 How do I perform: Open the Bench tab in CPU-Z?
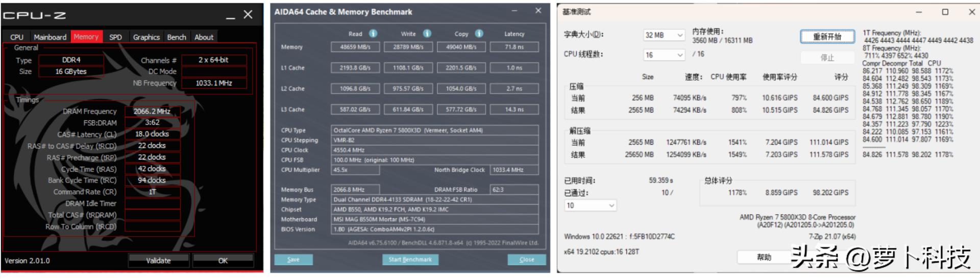click(x=177, y=37)
